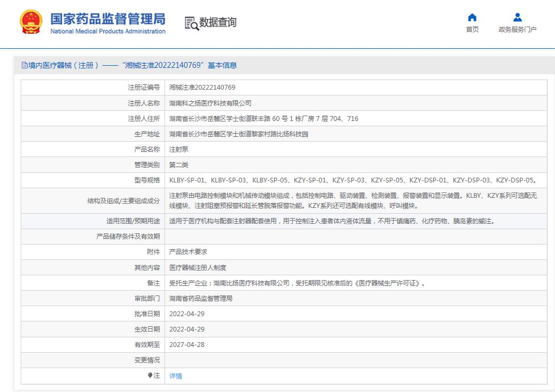The image size is (555, 392).
Task: Click the national emblem logo
Action: tap(31, 22)
